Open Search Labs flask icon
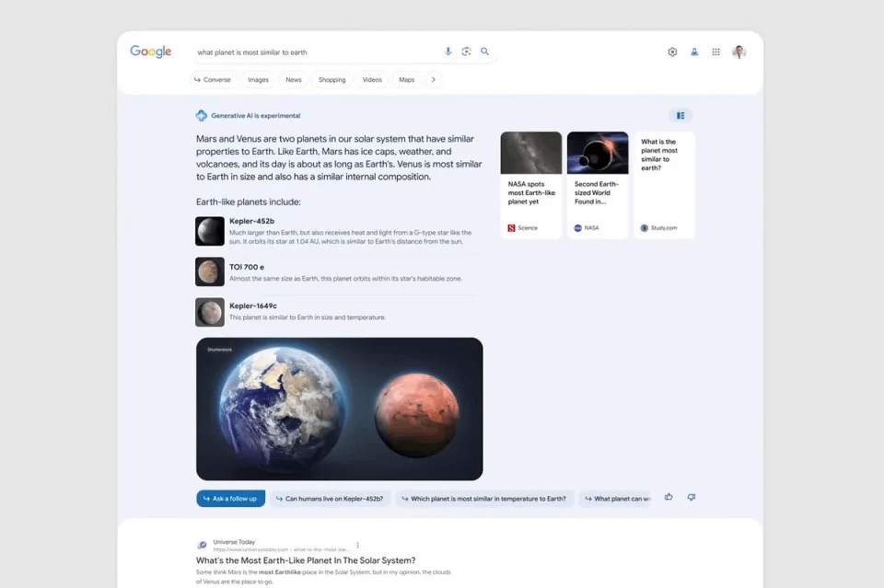Image resolution: width=884 pixels, height=588 pixels. [694, 52]
